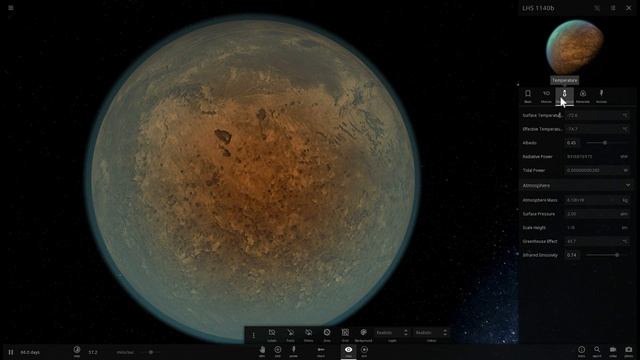Adjust the simulation speed slider

click(x=151, y=352)
